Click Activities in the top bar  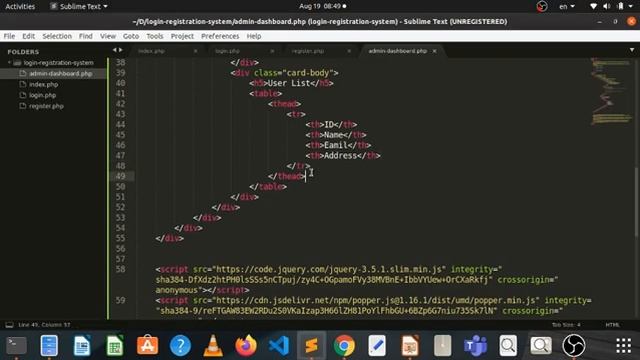pos(20,7)
